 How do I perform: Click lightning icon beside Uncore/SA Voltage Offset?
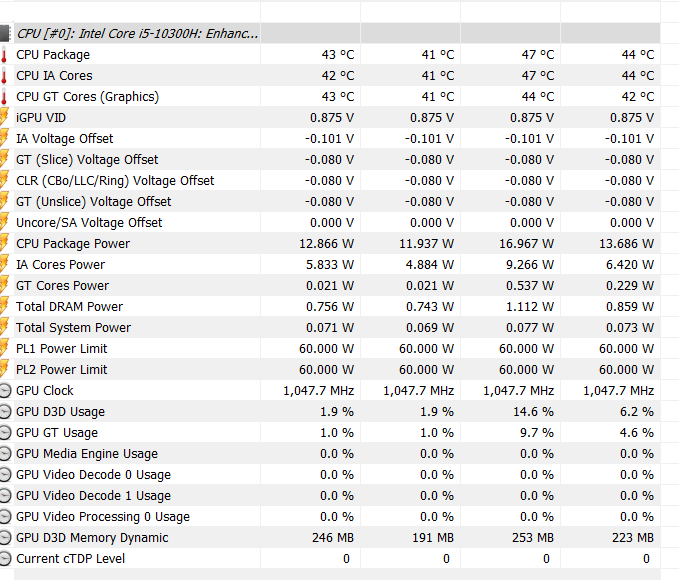pos(4,223)
